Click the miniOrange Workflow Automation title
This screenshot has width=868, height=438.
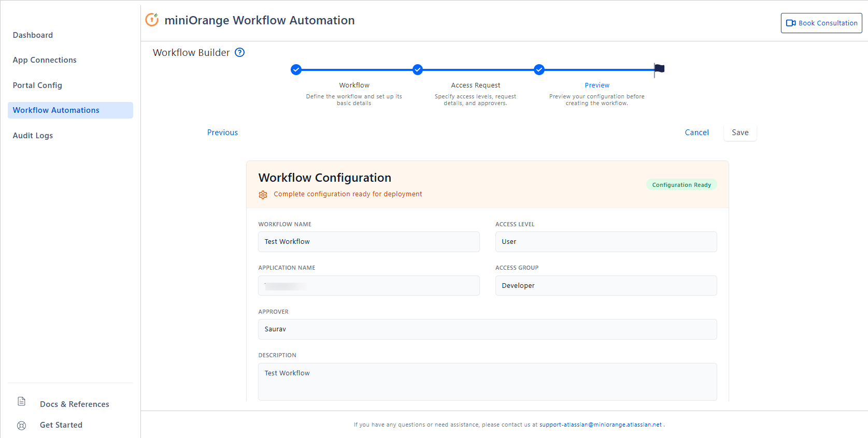(260, 20)
